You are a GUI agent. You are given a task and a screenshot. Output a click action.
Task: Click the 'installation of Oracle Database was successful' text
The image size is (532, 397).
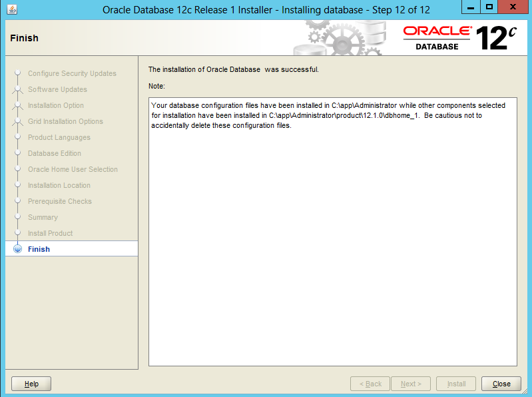pyautogui.click(x=234, y=69)
